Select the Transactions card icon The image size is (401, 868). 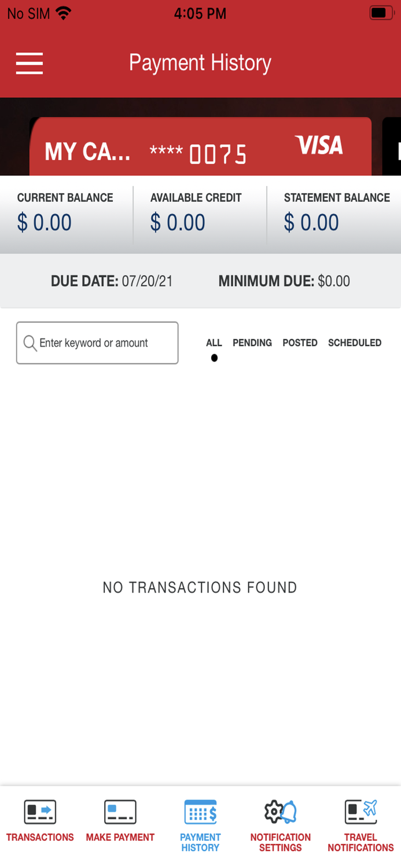coord(39,811)
